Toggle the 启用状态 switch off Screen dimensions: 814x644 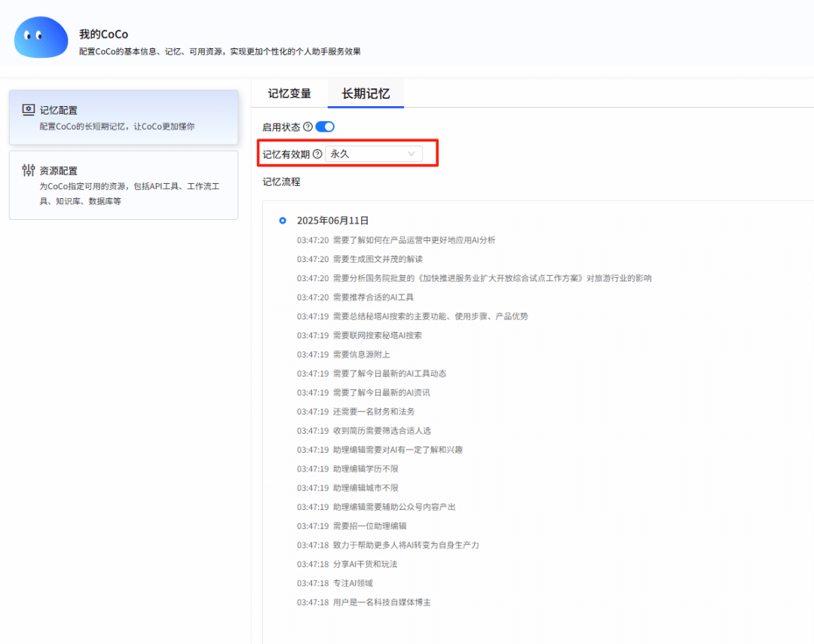pos(325,127)
